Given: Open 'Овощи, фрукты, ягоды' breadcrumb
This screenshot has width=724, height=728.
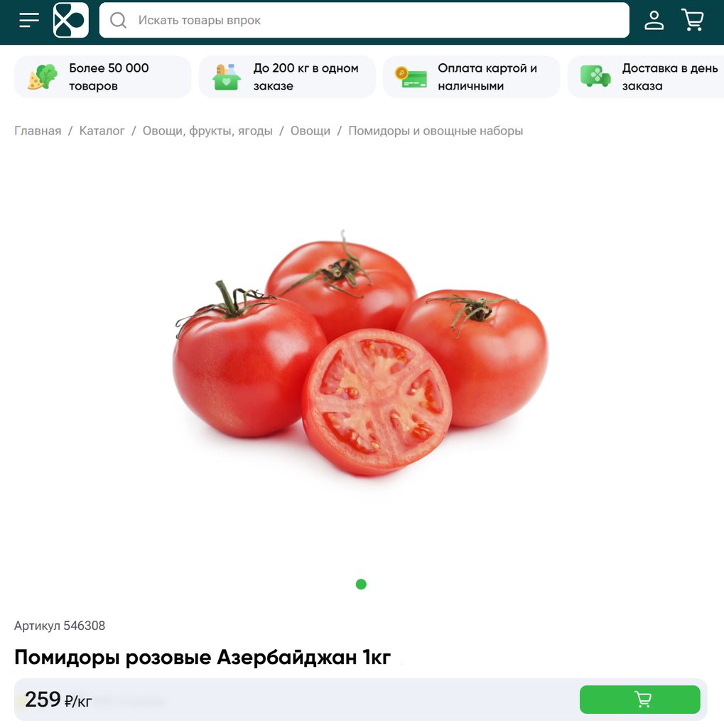Looking at the screenshot, I should coord(207,131).
